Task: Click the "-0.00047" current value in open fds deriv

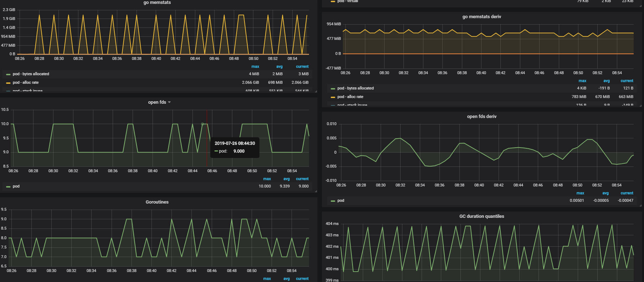Action: pos(625,201)
